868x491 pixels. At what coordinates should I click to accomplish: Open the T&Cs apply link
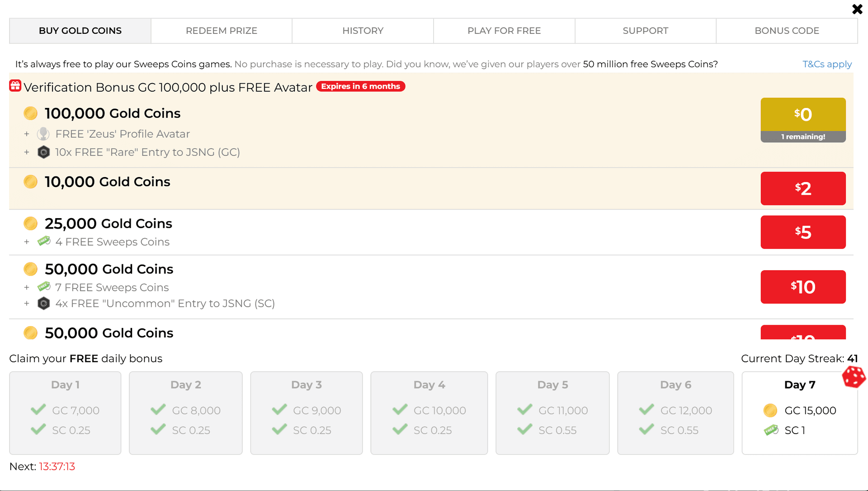(827, 64)
